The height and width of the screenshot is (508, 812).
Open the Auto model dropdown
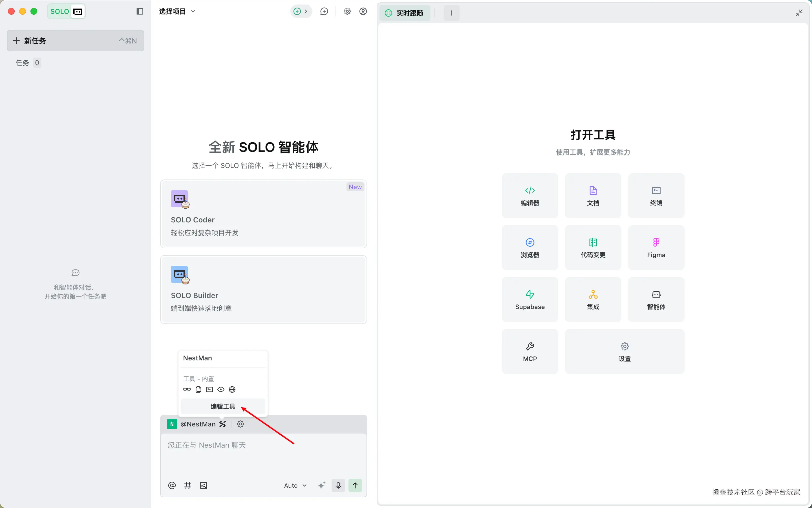click(x=295, y=485)
